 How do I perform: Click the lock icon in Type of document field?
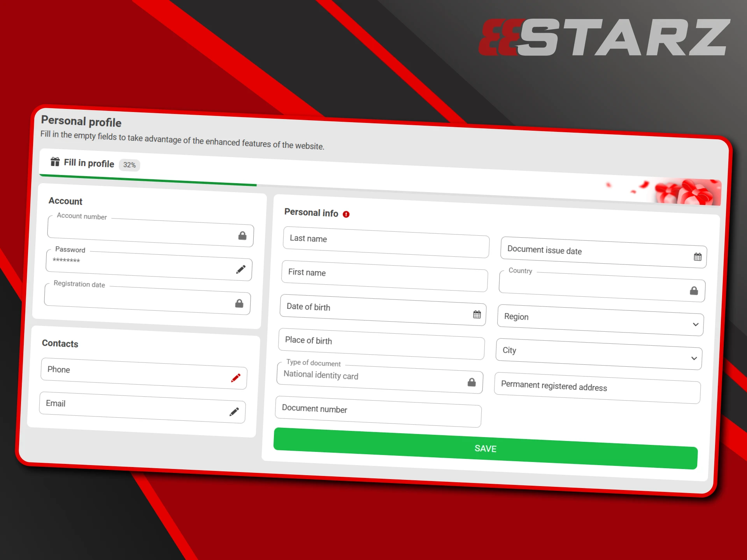(472, 382)
